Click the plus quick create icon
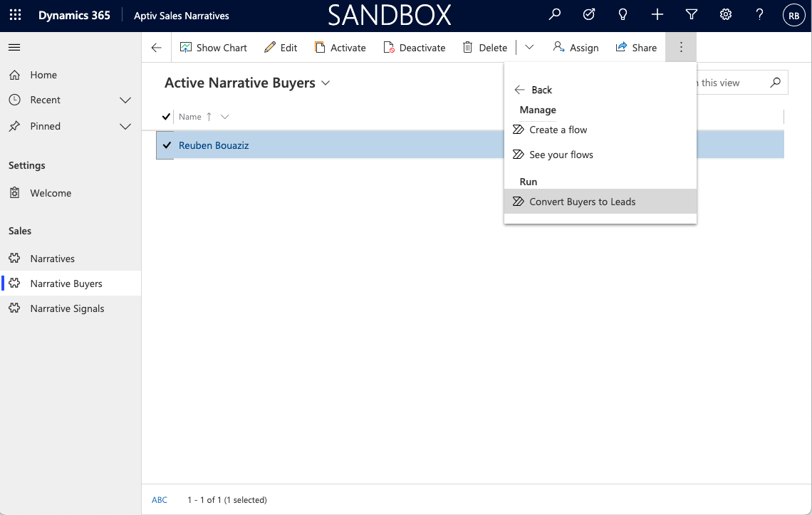The image size is (812, 515). coord(657,14)
